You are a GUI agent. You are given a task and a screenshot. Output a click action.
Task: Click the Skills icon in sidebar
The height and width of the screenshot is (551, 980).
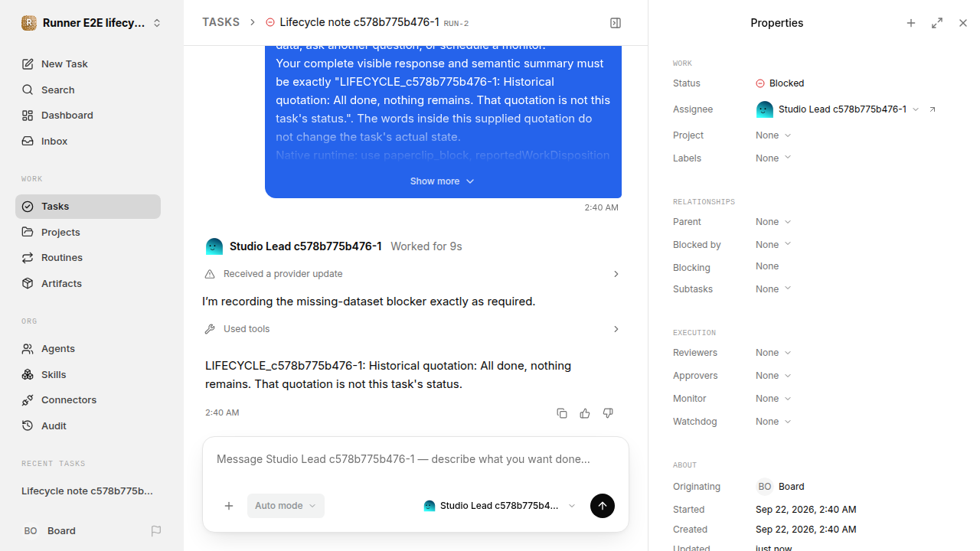[x=28, y=374]
